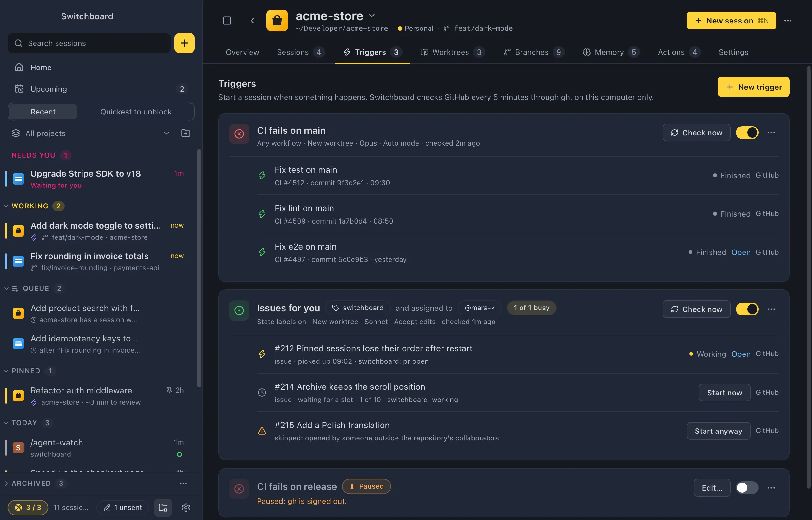Click the lightning icon on issue #212
This screenshot has width=812, height=520.
pos(262,354)
